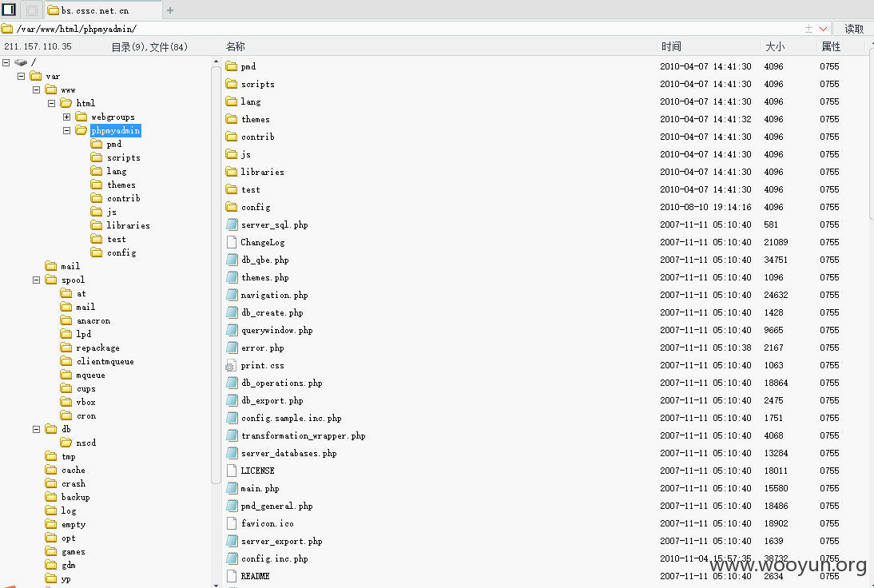Click the root drive icon in the tree
The width and height of the screenshot is (874, 588).
(x=21, y=62)
